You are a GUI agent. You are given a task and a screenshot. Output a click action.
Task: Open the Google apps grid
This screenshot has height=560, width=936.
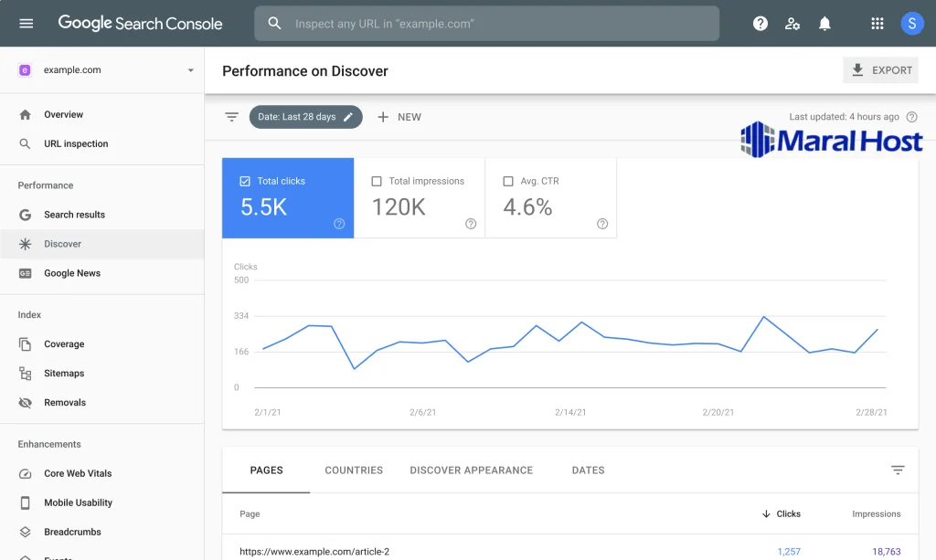tap(877, 24)
